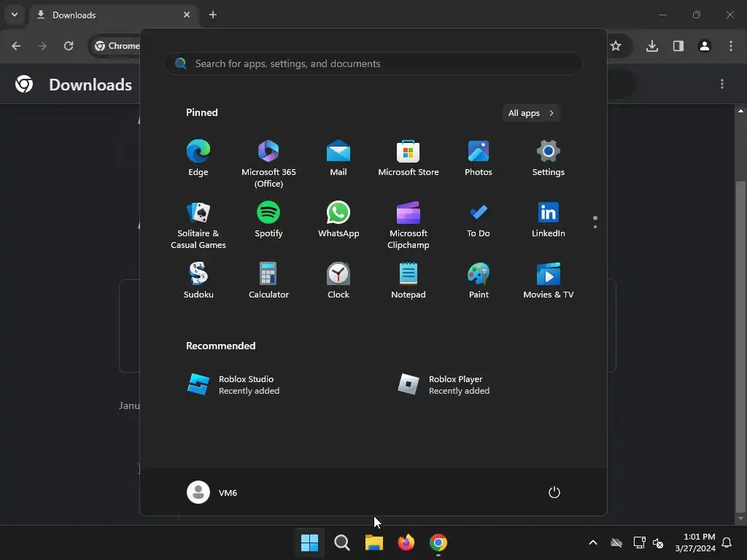Reload the Chrome page
Image resolution: width=747 pixels, height=560 pixels.
69,46
